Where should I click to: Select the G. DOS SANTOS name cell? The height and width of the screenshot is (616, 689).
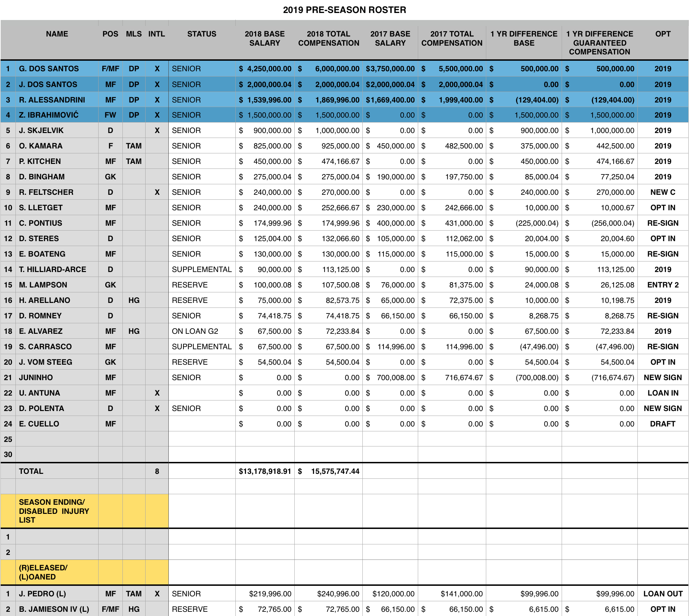coord(57,69)
